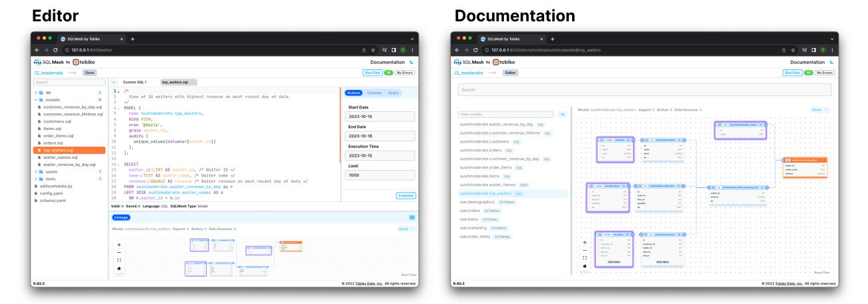Viewport: 868px width, 304px height.
Task: Open browser kebab menu in Documentation window
Action: 832,49
